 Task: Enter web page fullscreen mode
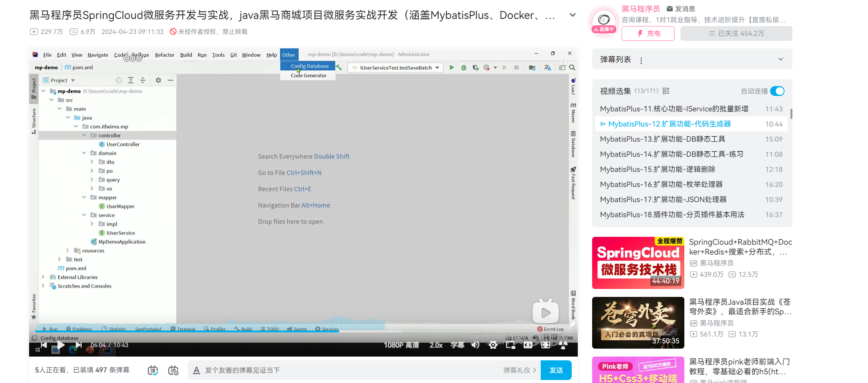(x=545, y=345)
